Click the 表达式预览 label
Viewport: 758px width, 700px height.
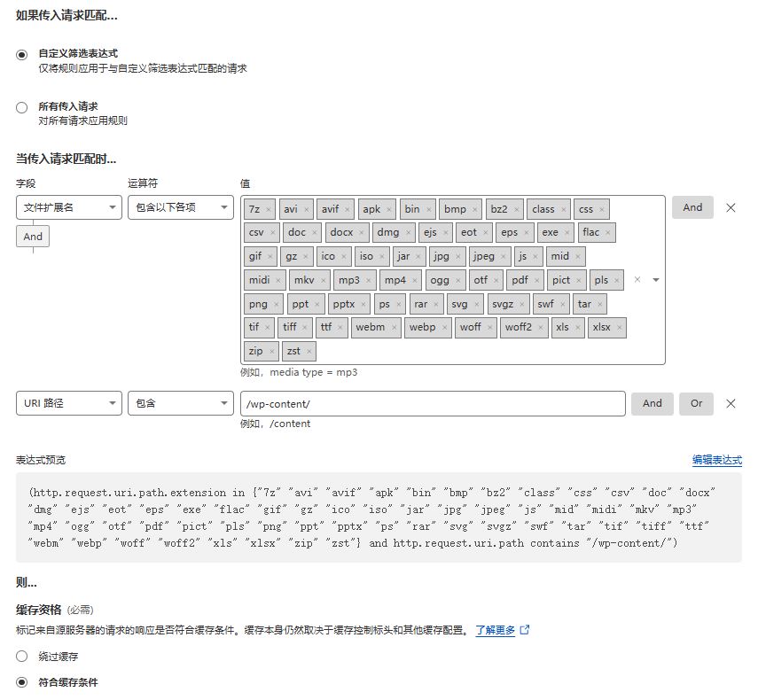41,460
